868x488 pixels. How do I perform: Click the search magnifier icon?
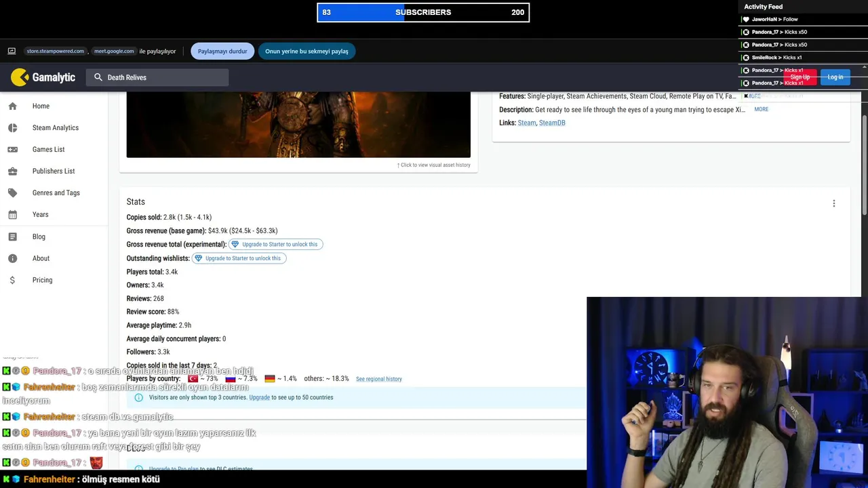click(x=98, y=77)
